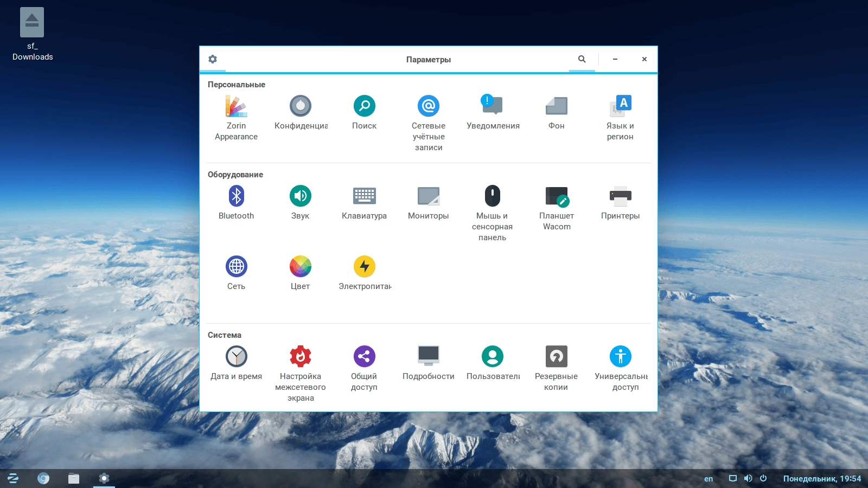Open the Подробности details panel

(429, 363)
